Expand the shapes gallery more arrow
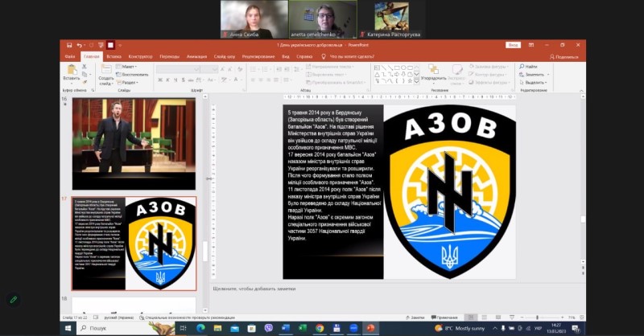This screenshot has width=644, height=336. point(416,82)
